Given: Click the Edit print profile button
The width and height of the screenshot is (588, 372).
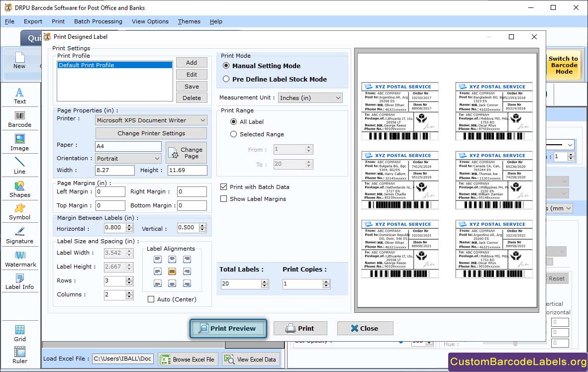Looking at the screenshot, I should point(191,75).
